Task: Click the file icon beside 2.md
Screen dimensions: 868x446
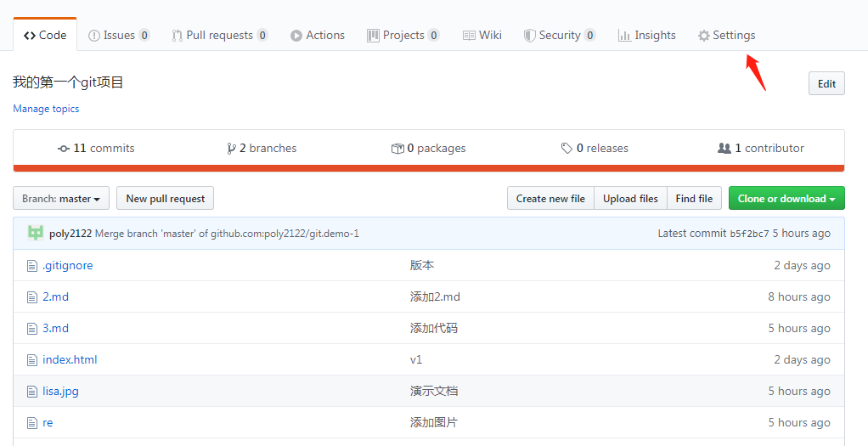Action: point(32,297)
